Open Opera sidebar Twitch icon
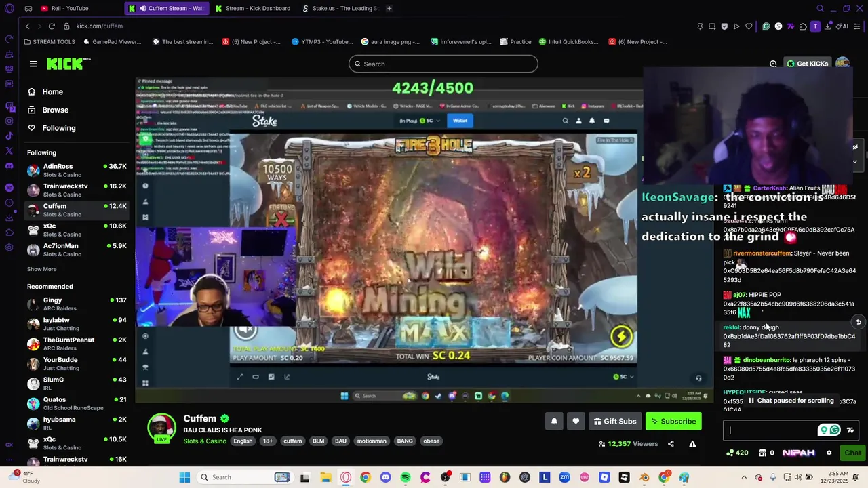The image size is (868, 488). point(9,106)
